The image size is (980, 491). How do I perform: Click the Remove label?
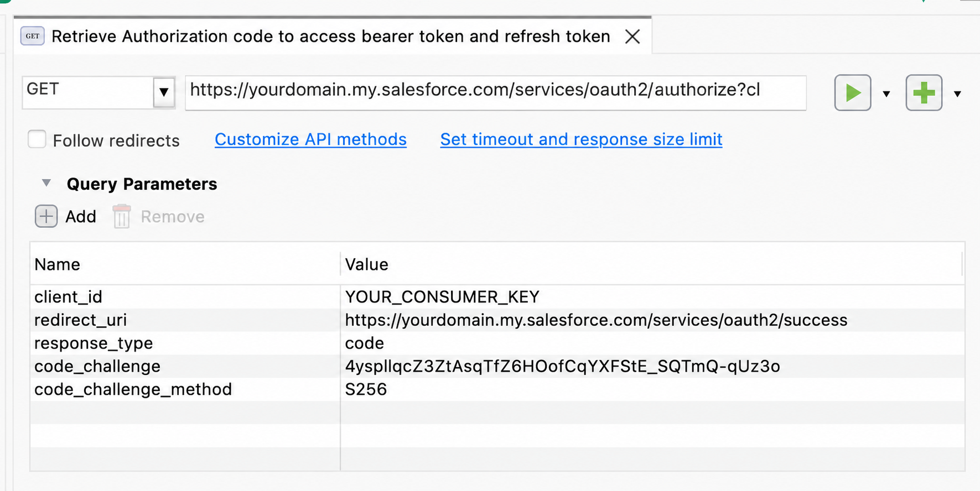click(x=173, y=216)
